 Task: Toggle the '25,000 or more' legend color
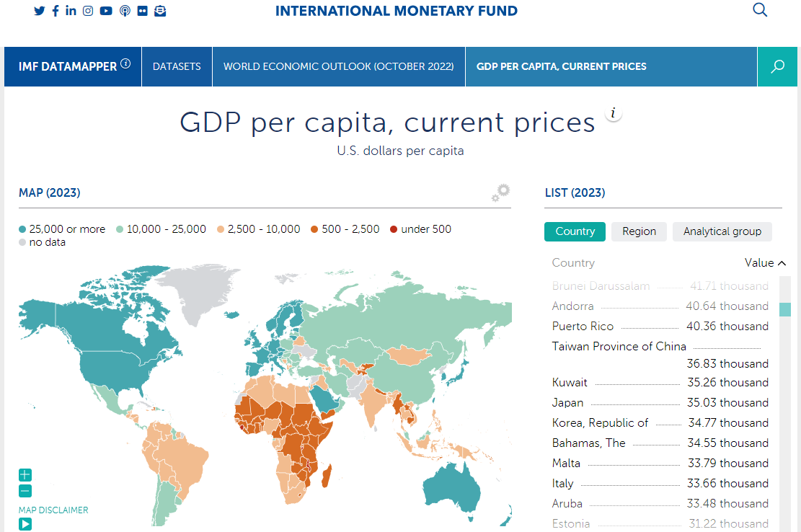(23, 229)
